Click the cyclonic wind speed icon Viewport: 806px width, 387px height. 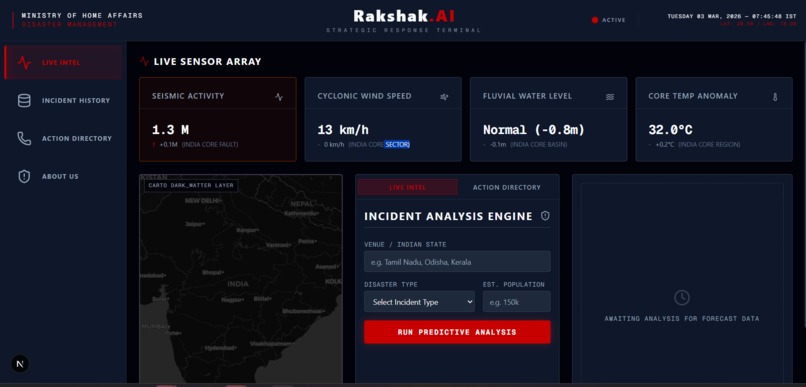point(444,97)
